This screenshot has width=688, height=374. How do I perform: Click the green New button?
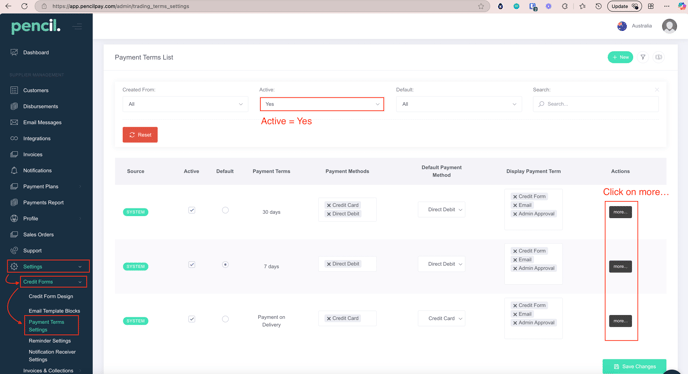[620, 57]
